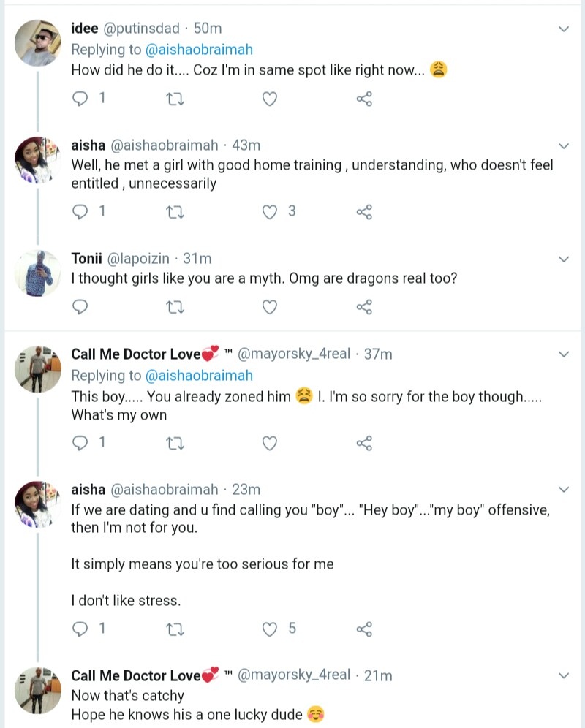This screenshot has height=728, width=585.
Task: Retweet aisha's good home training tweet
Action: point(176,212)
